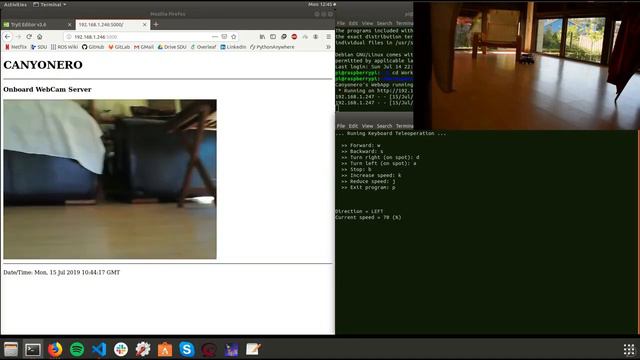Open the LinkedIn bookmark

click(233, 47)
